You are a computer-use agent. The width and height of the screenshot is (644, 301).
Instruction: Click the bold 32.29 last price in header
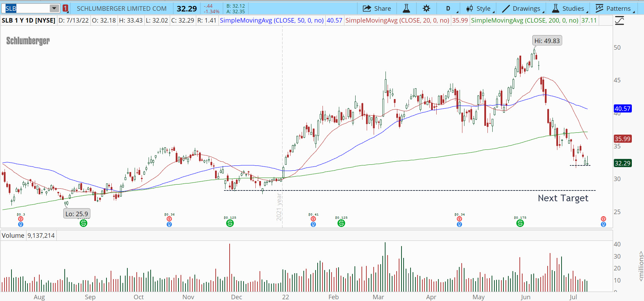187,9
